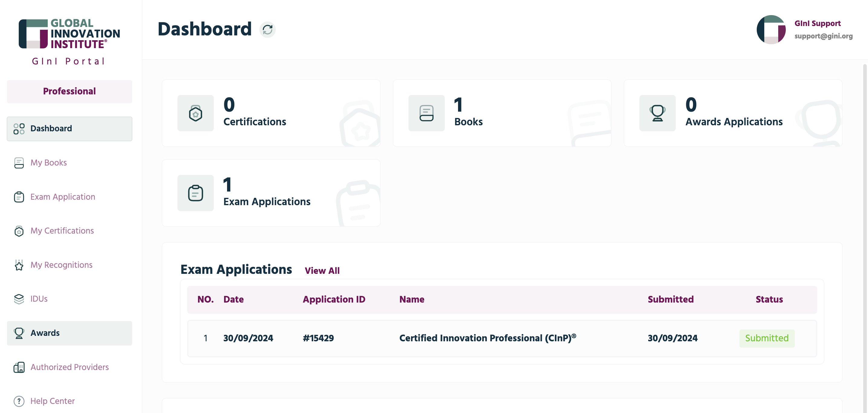Click the Dashboard grid icon in sidebar

coord(19,129)
